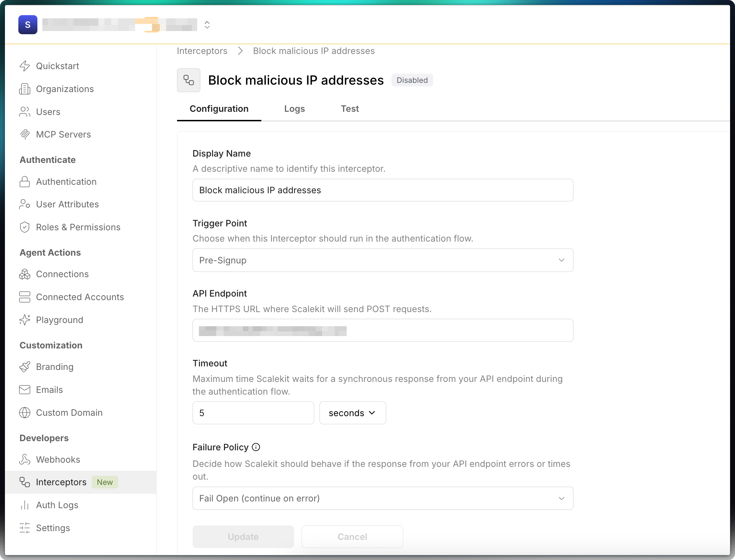Switch to the Logs tab
735x560 pixels.
[294, 109]
